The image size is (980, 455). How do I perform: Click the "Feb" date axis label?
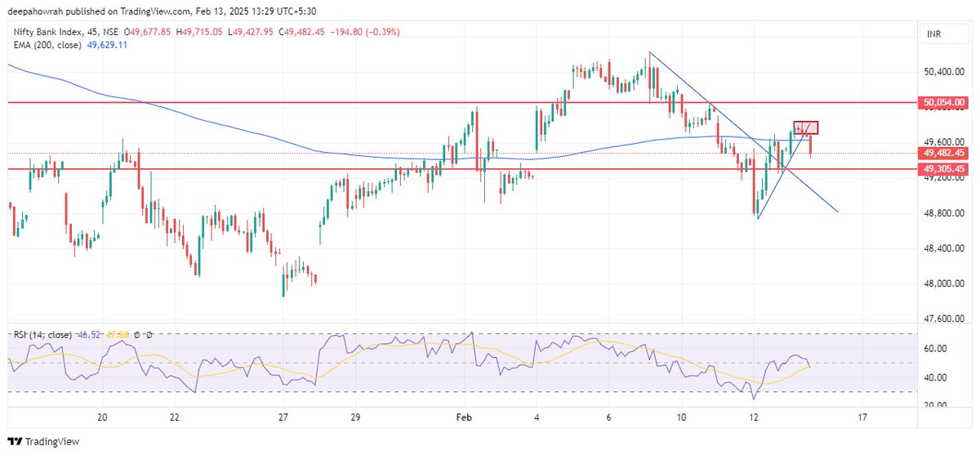coord(464,417)
